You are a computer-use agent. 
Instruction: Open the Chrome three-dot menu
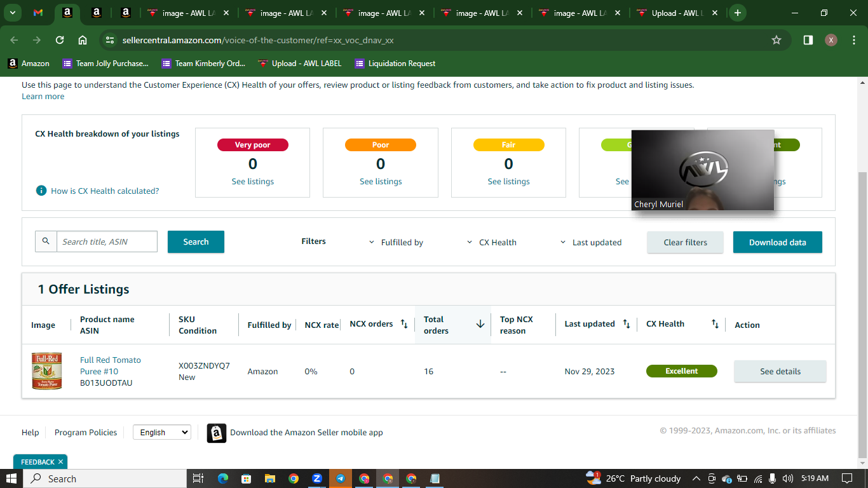click(853, 40)
